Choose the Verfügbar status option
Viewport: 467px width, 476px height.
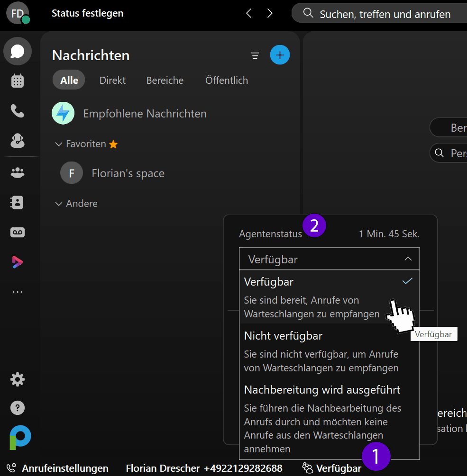(329, 297)
